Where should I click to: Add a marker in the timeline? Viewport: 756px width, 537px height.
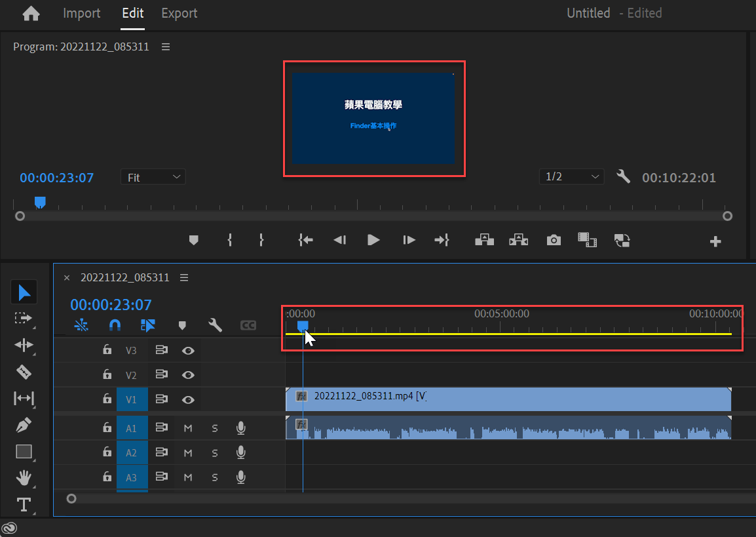coord(182,326)
